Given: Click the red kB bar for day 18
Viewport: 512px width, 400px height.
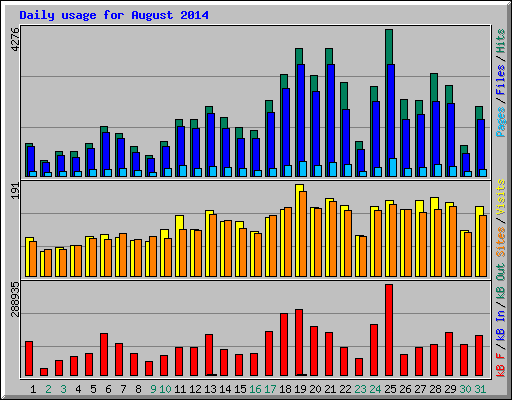Looking at the screenshot, I should (x=284, y=345).
